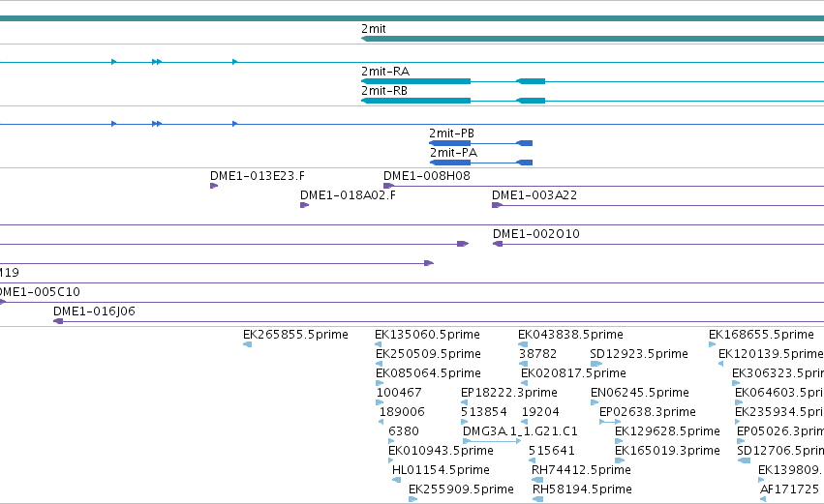Viewport: 824px width, 504px height.
Task: Select the 189006 feature label
Action: [402, 412]
